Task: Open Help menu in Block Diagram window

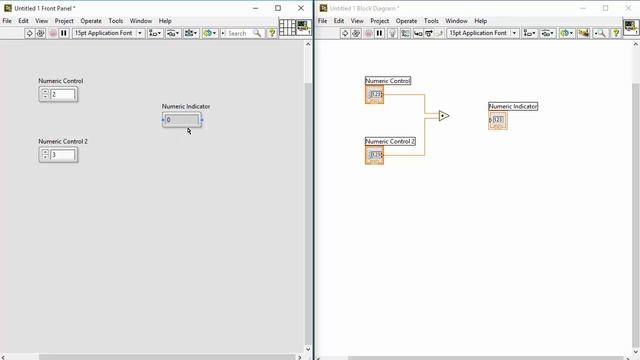Action: coord(480,21)
